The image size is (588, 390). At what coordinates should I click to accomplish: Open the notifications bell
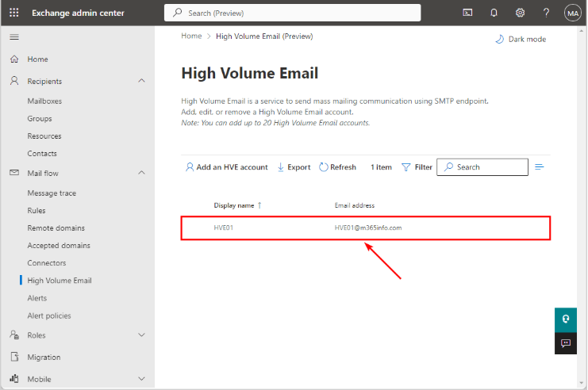(x=494, y=13)
